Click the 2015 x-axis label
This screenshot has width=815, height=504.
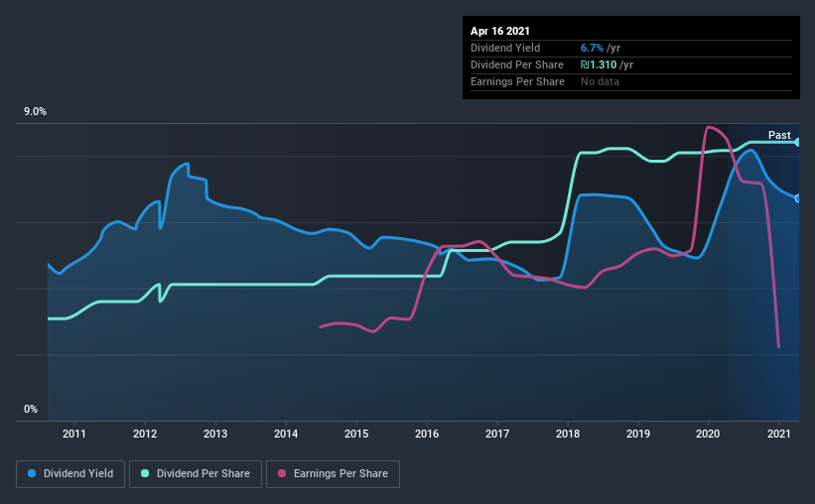(x=356, y=434)
